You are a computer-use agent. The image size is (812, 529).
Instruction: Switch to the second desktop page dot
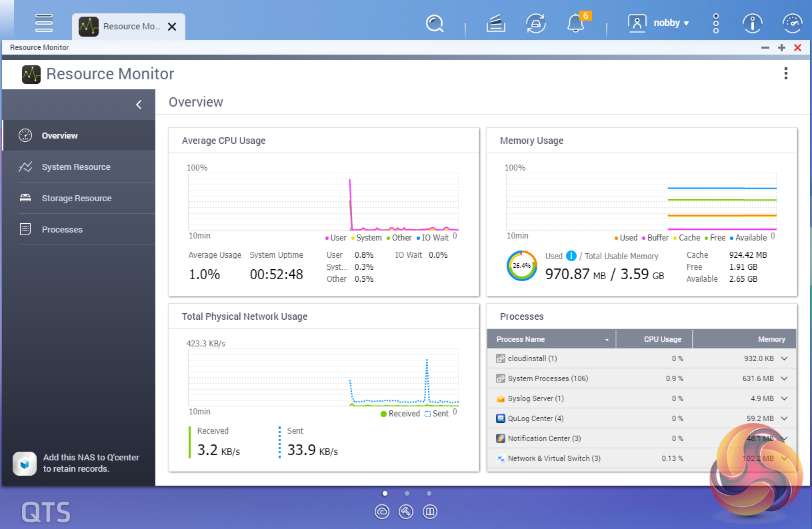[407, 494]
